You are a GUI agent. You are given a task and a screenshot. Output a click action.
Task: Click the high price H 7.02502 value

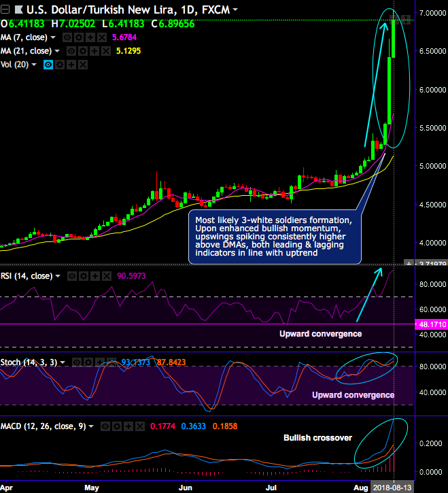77,24
